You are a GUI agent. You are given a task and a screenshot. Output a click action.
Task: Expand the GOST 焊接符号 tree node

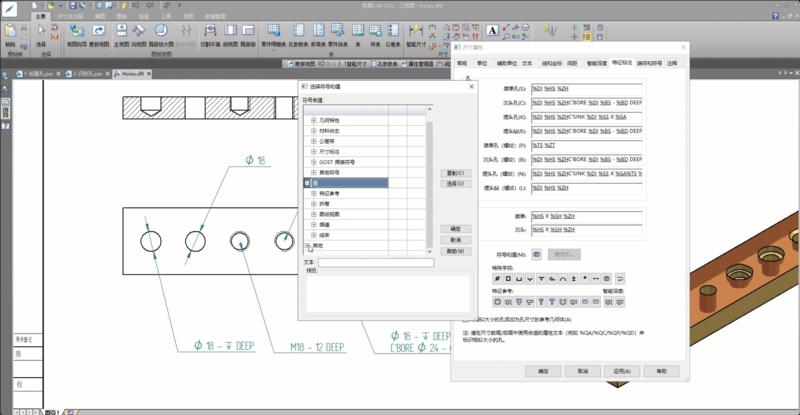point(313,161)
